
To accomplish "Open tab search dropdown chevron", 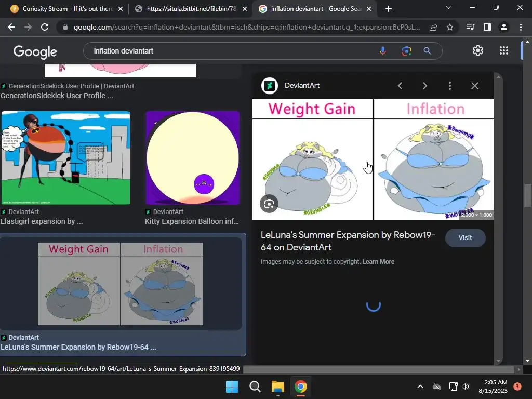I will 448,7.
